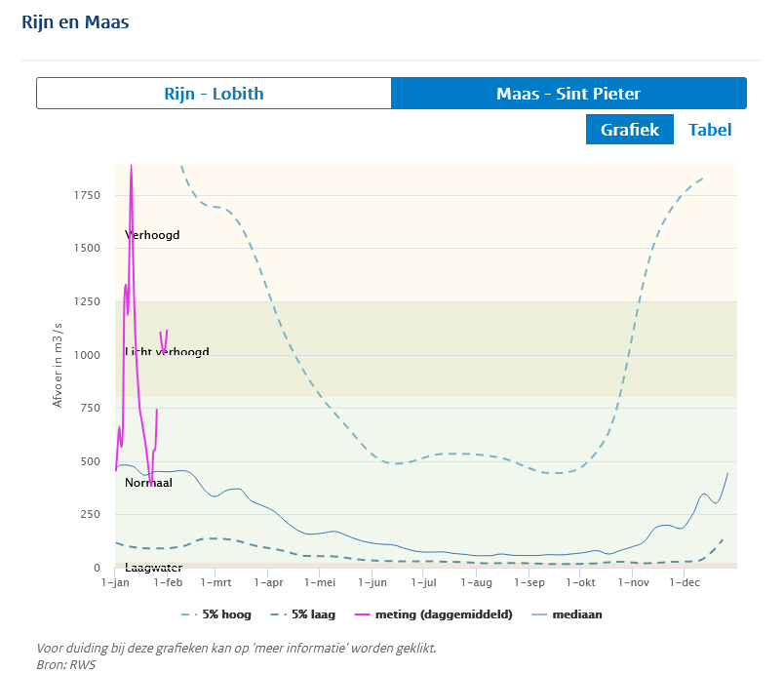Image resolution: width=784 pixels, height=673 pixels.
Task: Click the 'Verhoogd' zone label in chart
Action: click(x=152, y=235)
